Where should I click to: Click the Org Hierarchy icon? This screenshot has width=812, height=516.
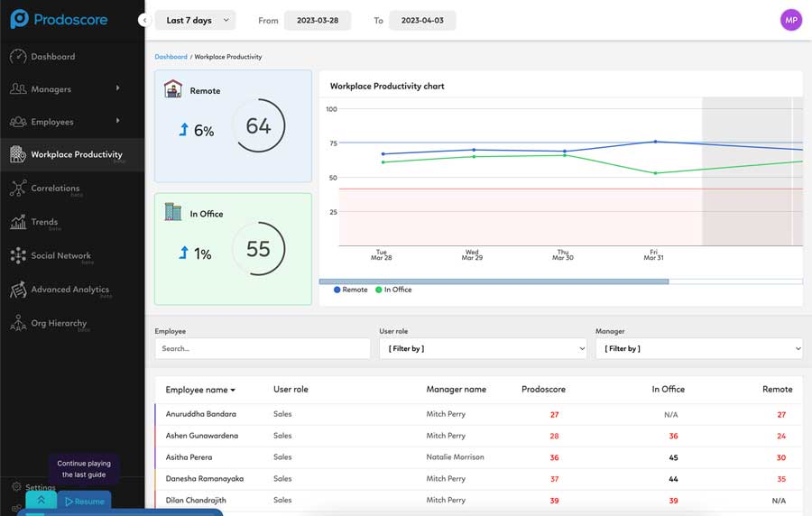pos(18,323)
